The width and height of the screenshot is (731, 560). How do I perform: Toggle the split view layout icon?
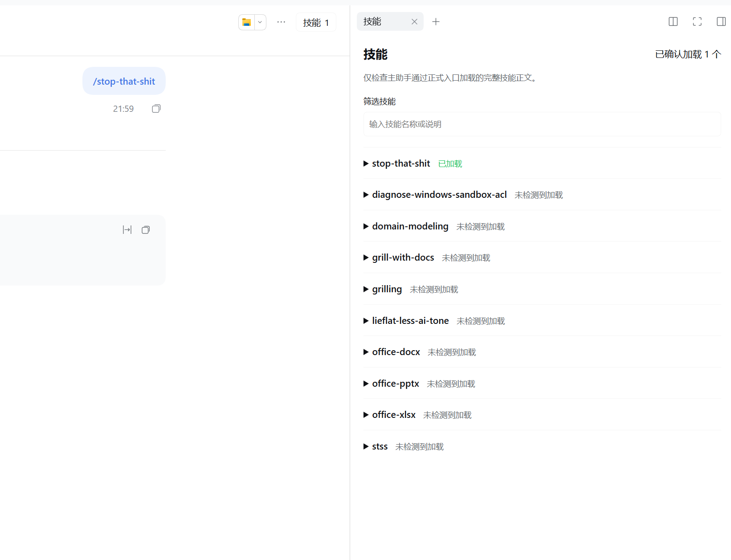673,21
